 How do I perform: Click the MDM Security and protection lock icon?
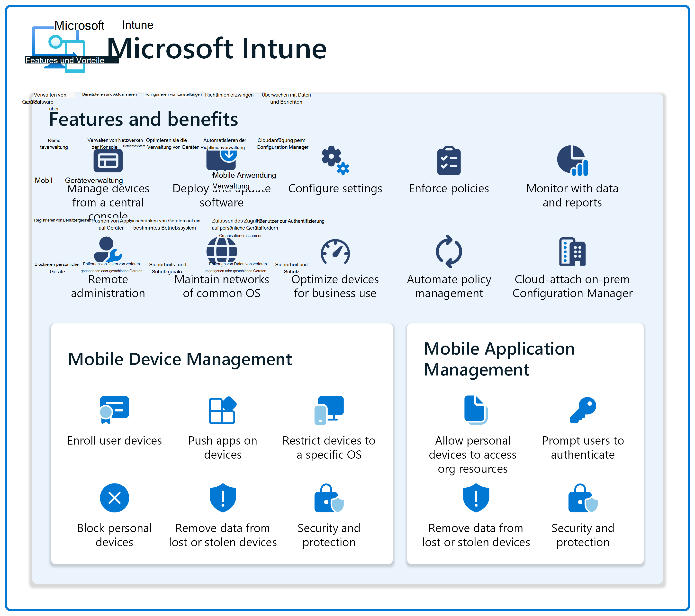329,498
